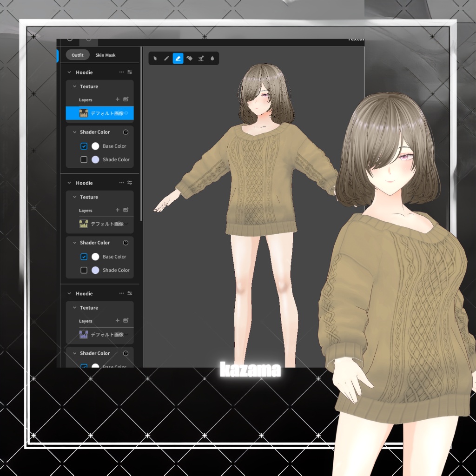Uncheck Base Color in first Hoodie section
This screenshot has width=476, height=476.
[84, 146]
